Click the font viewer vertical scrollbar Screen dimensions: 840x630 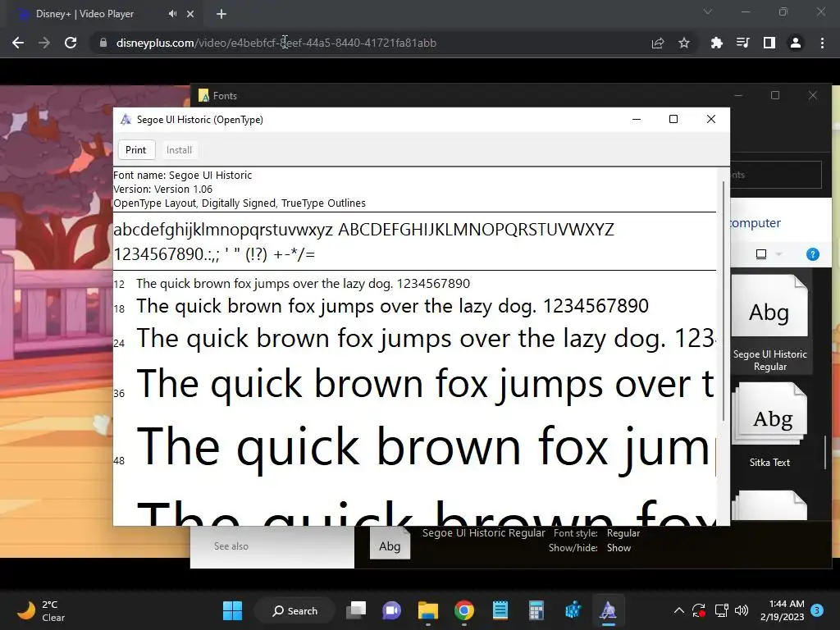[x=724, y=301]
